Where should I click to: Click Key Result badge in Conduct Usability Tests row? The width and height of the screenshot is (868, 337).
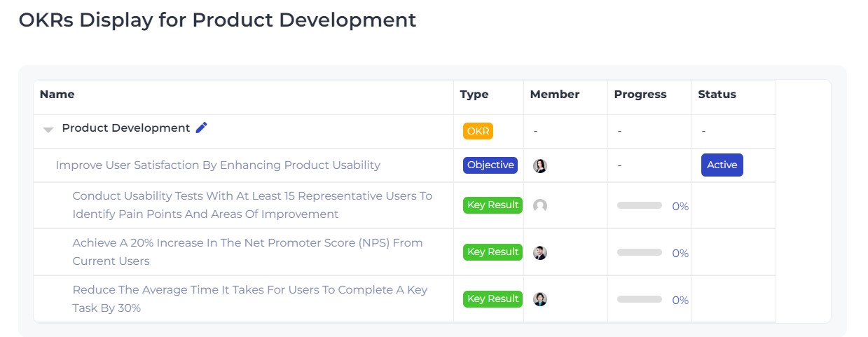(492, 205)
